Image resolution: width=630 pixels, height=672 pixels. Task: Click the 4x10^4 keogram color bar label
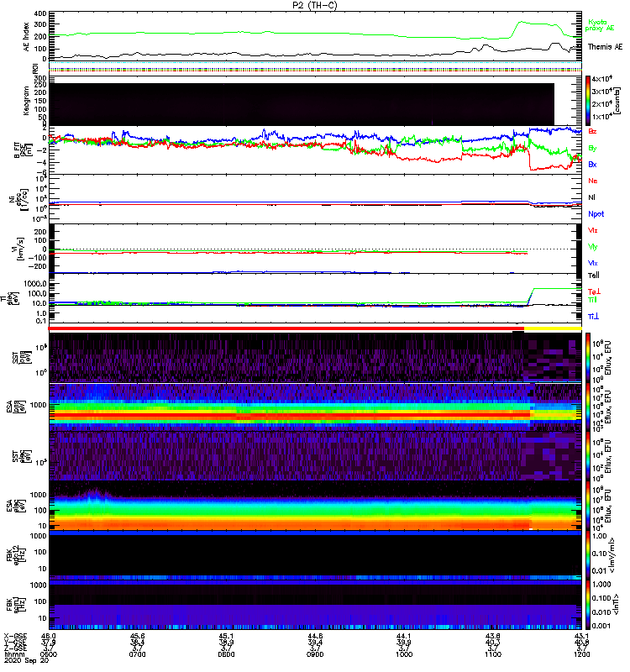tap(601, 79)
